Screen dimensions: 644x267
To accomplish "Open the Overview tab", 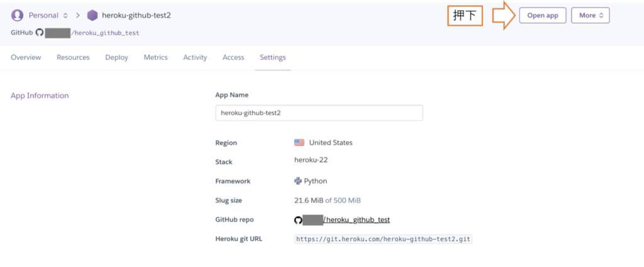I will point(26,57).
